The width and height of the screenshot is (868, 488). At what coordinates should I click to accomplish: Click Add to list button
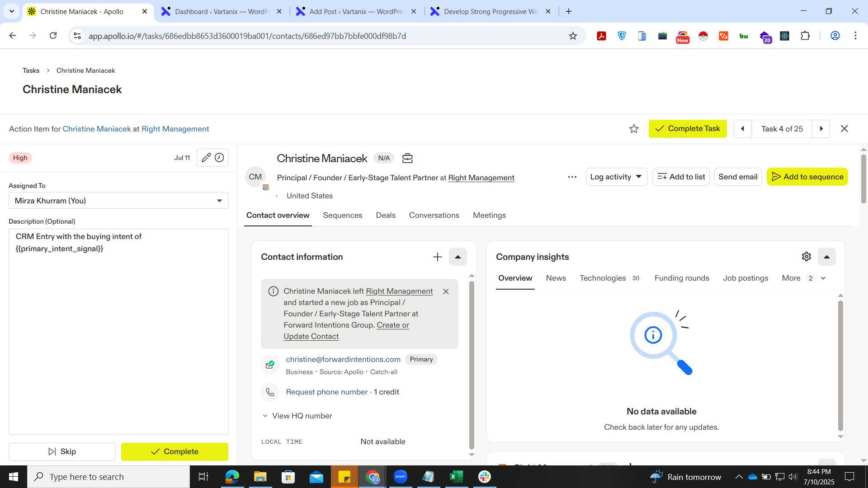click(681, 177)
